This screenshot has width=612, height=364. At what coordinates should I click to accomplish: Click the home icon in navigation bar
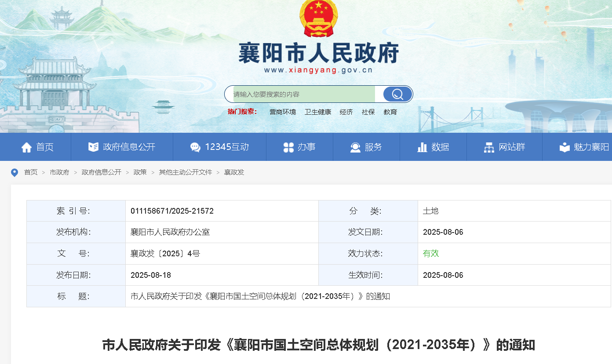click(26, 147)
